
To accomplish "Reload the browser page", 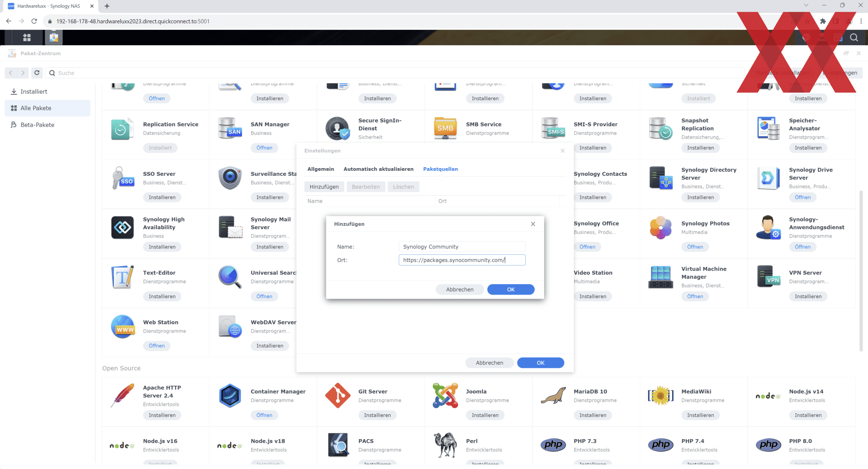I will coord(34,21).
